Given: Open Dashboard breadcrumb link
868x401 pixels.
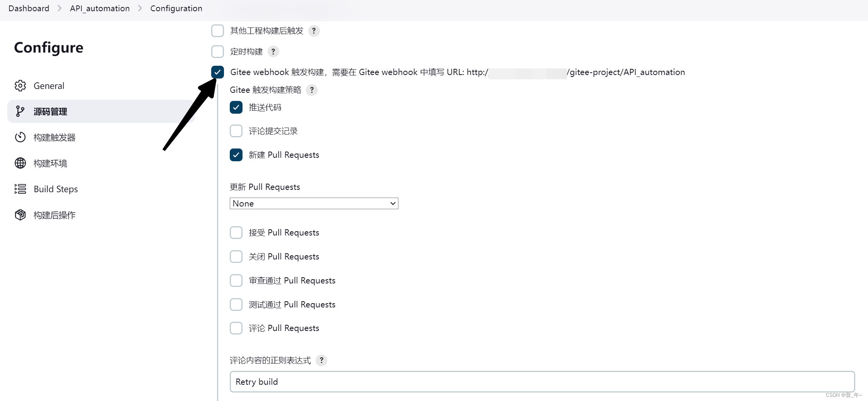Looking at the screenshot, I should tap(29, 9).
